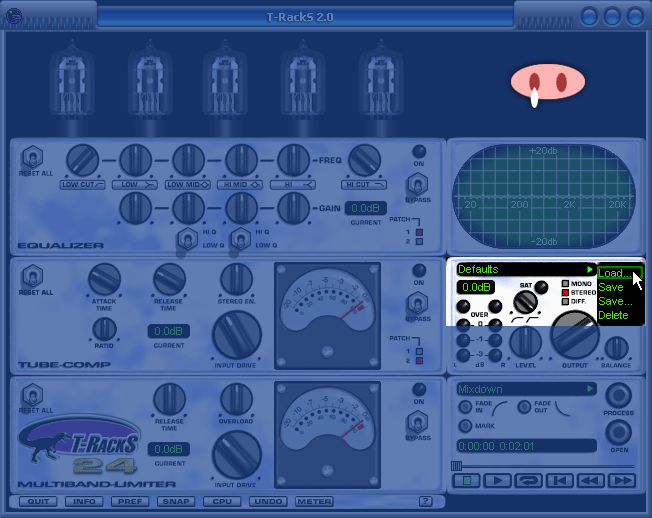The image size is (652, 518).
Task: Click the large Output knob
Action: click(x=575, y=335)
